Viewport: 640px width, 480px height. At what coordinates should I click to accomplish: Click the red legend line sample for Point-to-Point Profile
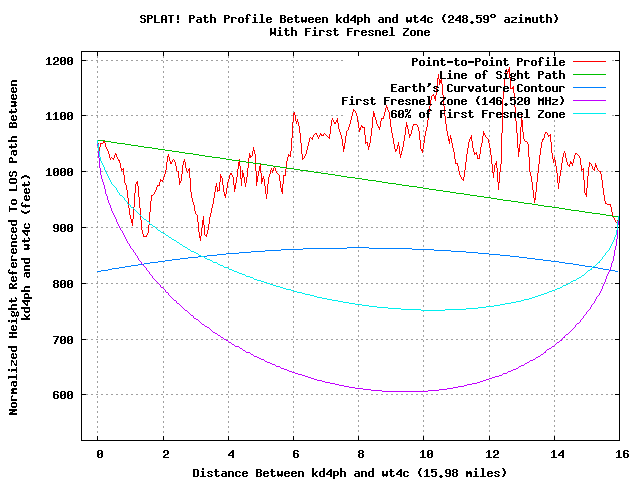(589, 62)
